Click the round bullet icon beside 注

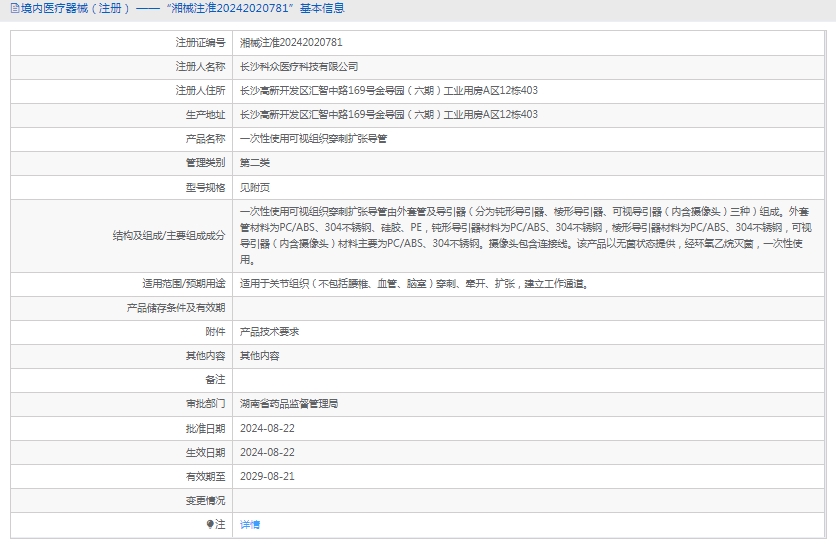click(210, 524)
